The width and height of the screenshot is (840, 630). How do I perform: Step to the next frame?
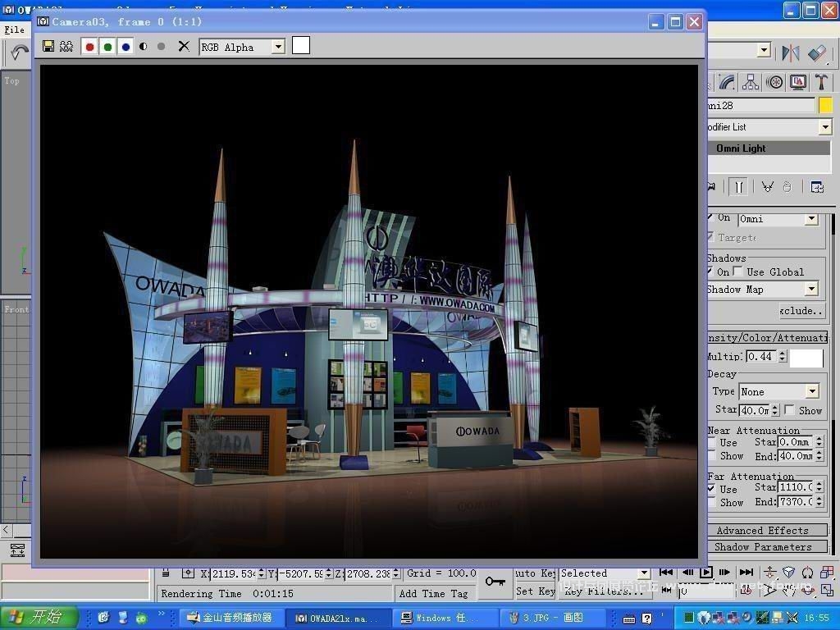coord(725,573)
